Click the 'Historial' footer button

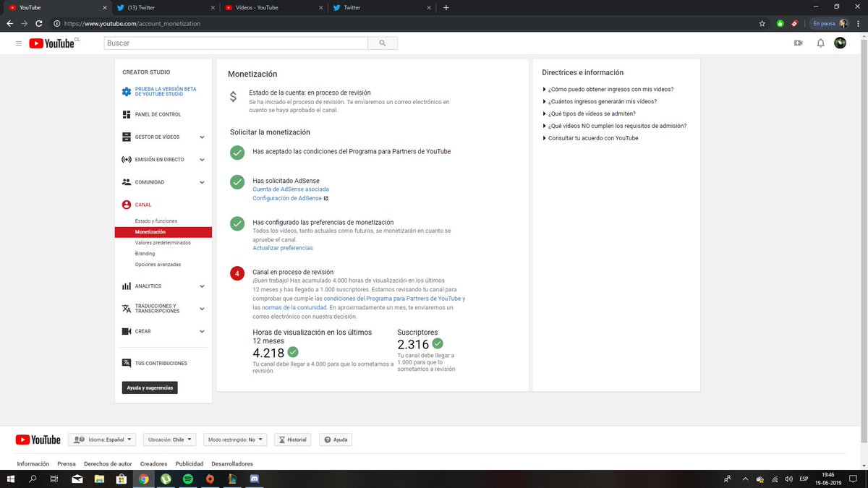[x=292, y=440]
